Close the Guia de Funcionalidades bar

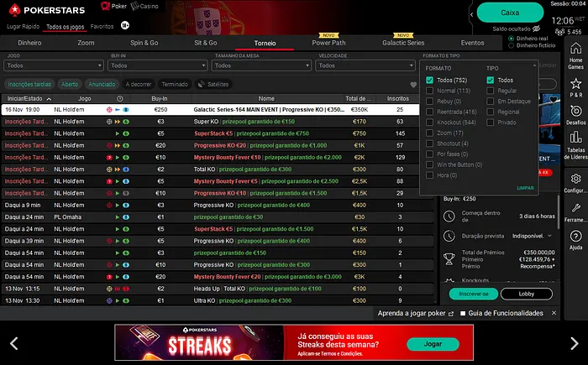554,313
